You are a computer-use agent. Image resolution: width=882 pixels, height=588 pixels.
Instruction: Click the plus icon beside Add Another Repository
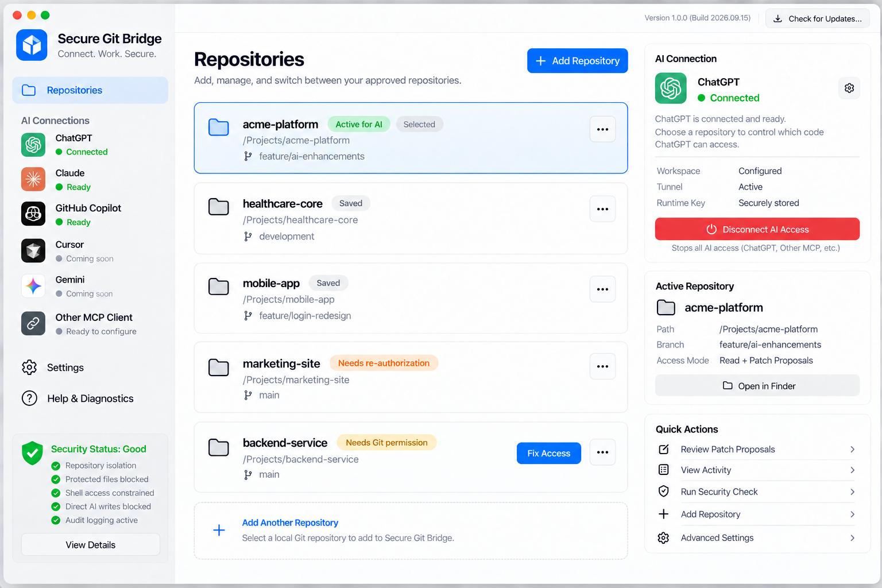(219, 530)
